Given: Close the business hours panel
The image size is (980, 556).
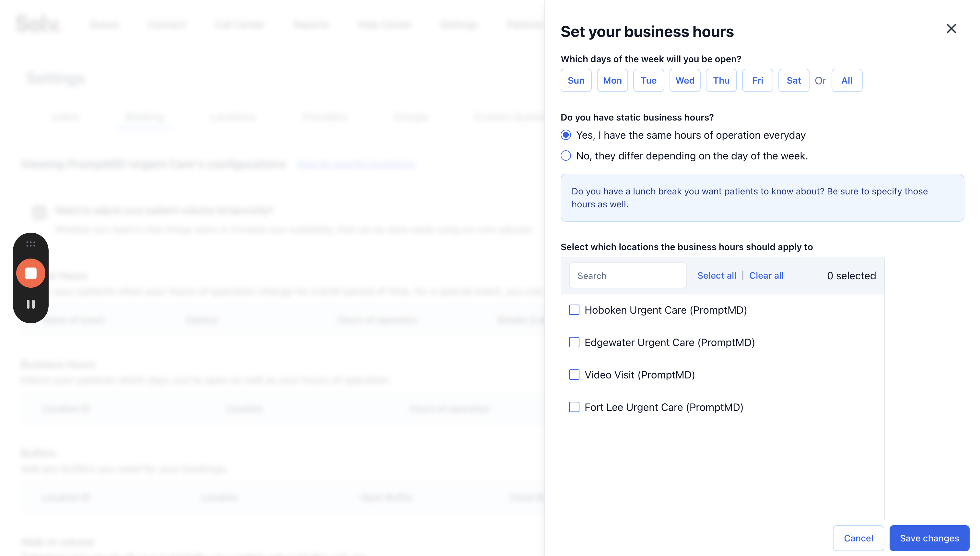Looking at the screenshot, I should point(951,29).
